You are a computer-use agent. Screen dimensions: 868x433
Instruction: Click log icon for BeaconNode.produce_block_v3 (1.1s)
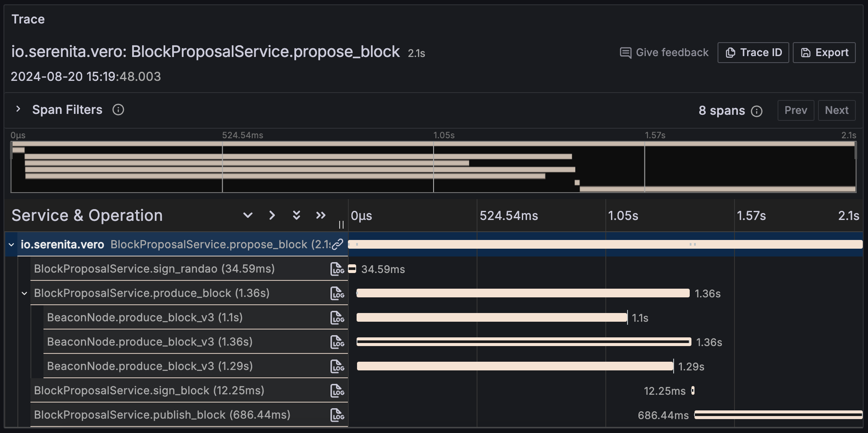click(x=337, y=318)
